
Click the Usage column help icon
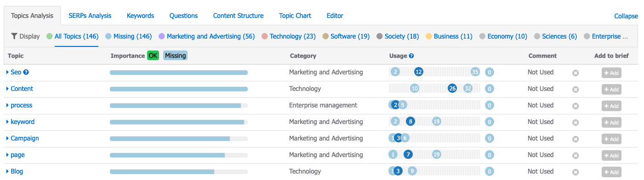[x=411, y=56]
